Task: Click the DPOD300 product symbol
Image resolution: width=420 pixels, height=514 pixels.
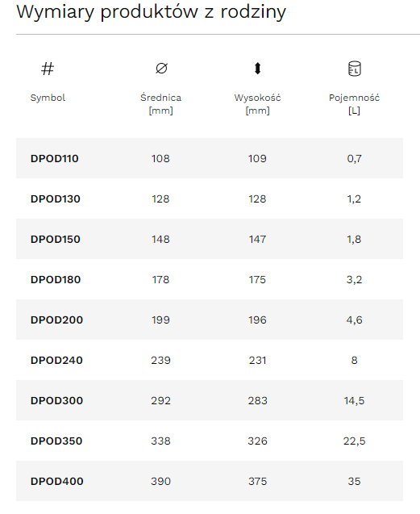Action: 56,400
